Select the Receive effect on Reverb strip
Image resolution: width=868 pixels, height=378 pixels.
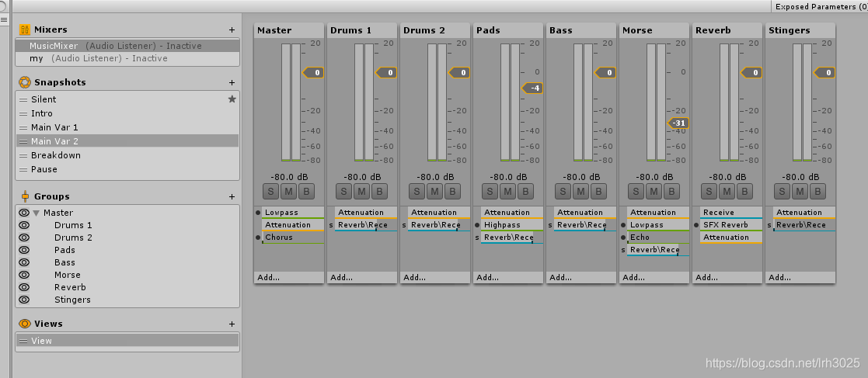click(x=731, y=213)
